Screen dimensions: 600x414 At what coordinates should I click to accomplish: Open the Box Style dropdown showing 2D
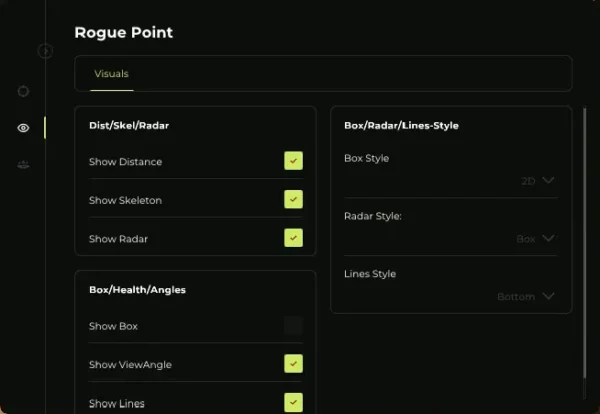(x=538, y=181)
